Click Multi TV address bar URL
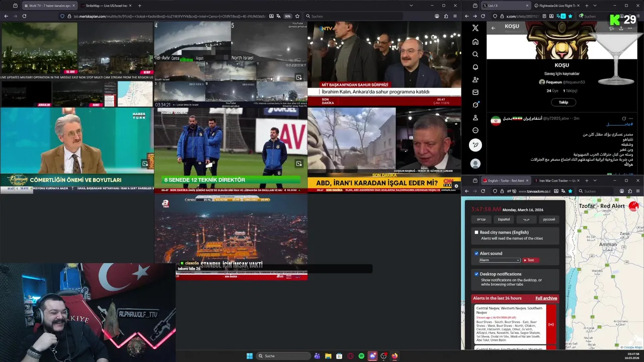644x362 pixels. click(x=170, y=16)
